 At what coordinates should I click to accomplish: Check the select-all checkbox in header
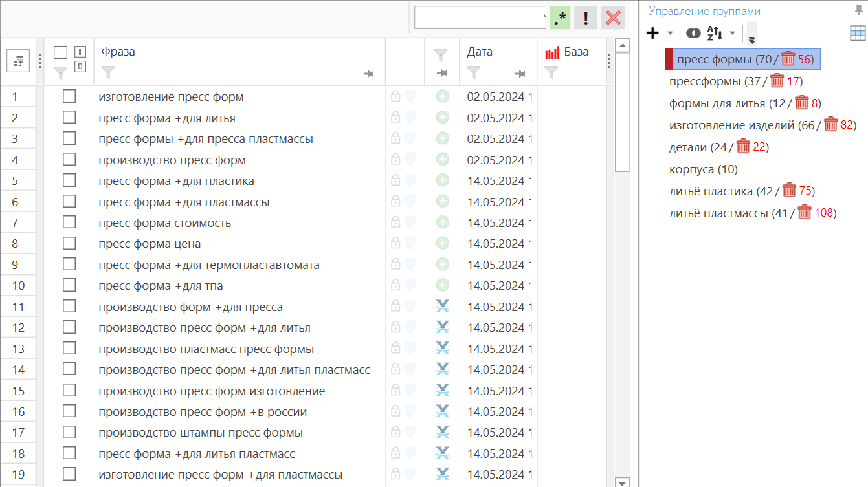coord(60,52)
